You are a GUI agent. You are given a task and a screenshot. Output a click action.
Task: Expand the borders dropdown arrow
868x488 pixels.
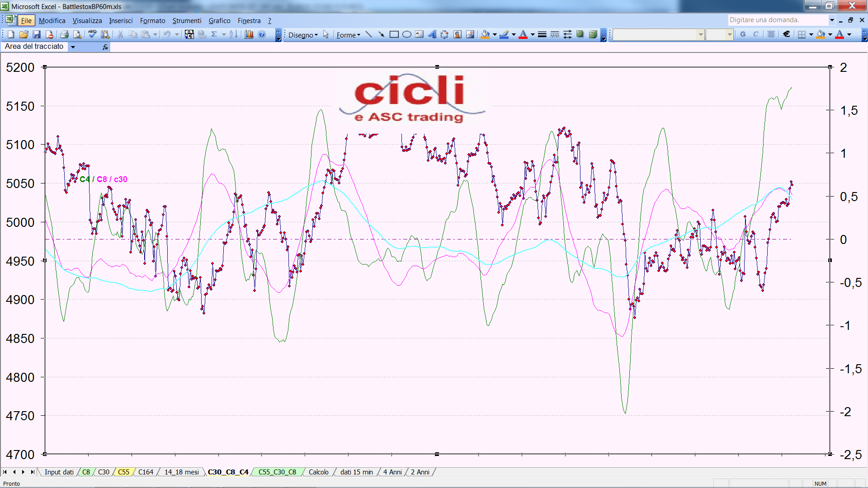[811, 34]
